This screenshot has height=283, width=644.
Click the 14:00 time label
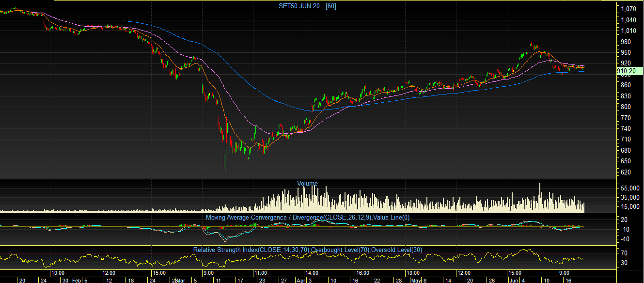click(311, 272)
